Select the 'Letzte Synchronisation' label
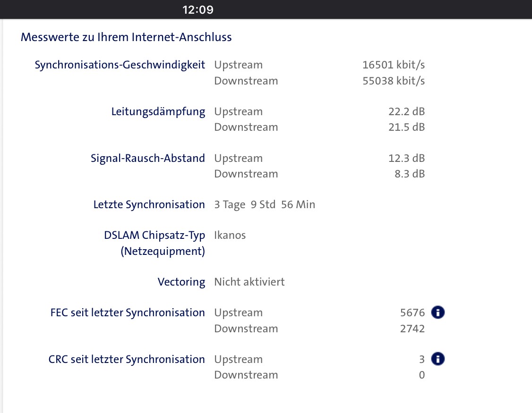 coord(149,204)
